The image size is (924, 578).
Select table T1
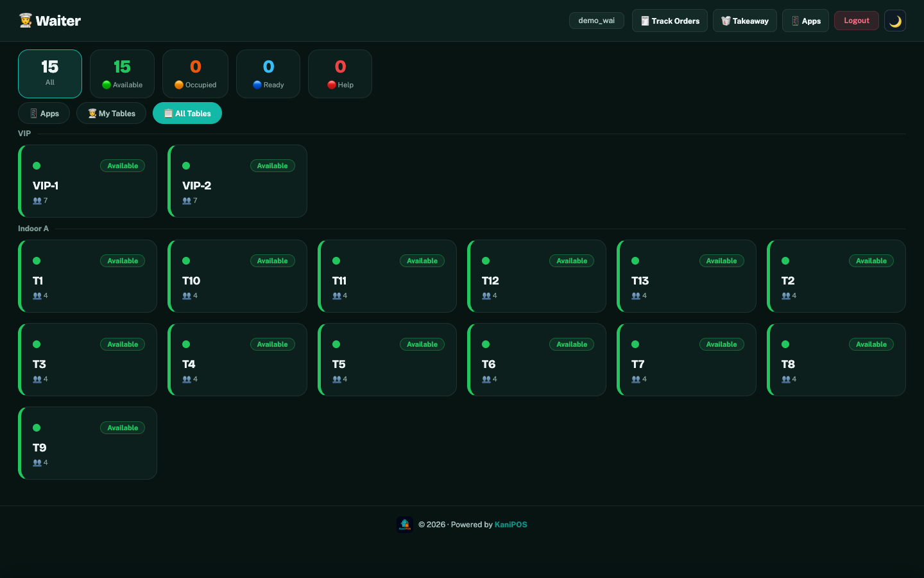pos(87,276)
